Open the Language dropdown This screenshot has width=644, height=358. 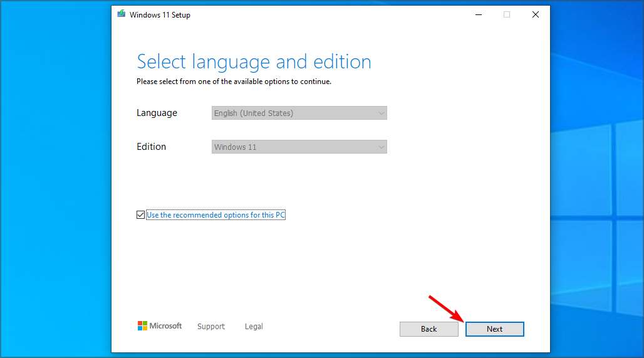pos(299,113)
